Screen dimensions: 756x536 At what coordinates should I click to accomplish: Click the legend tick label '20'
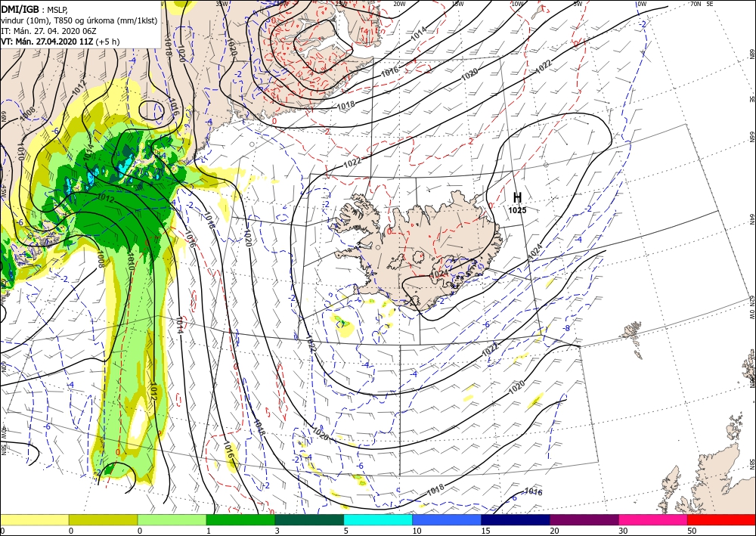pos(554,531)
